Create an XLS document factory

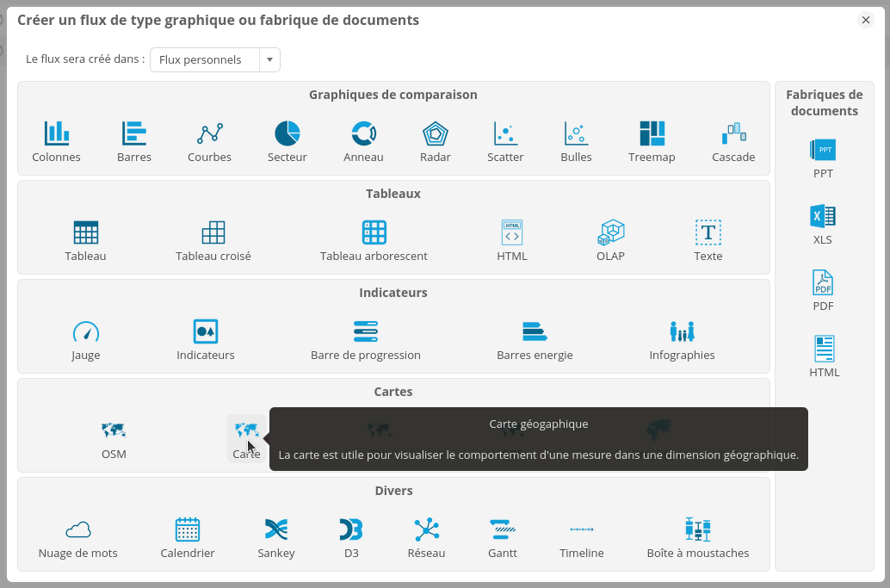tap(823, 216)
